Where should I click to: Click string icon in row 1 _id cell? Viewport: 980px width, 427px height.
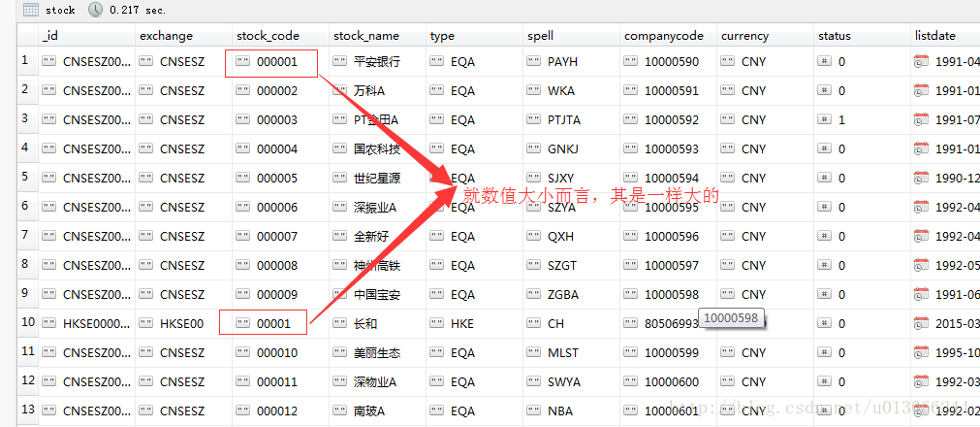coord(48,61)
